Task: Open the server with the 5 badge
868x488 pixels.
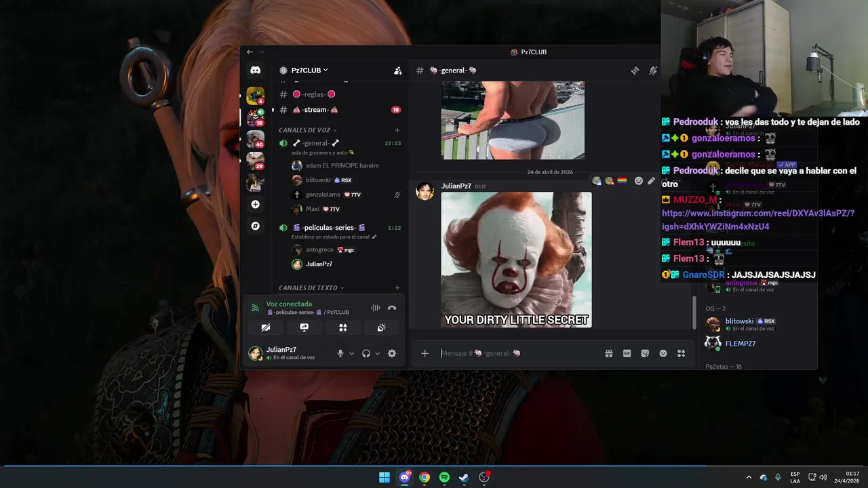Action: (x=255, y=96)
